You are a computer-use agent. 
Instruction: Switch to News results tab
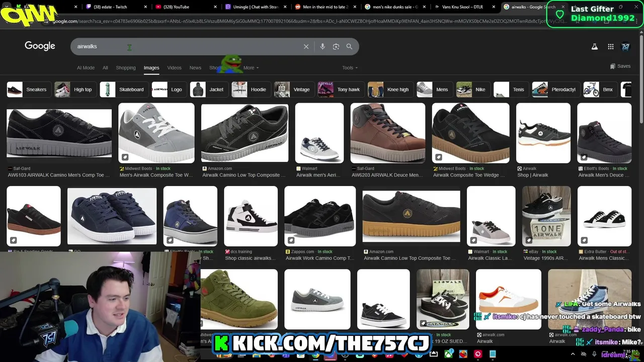tap(195, 67)
